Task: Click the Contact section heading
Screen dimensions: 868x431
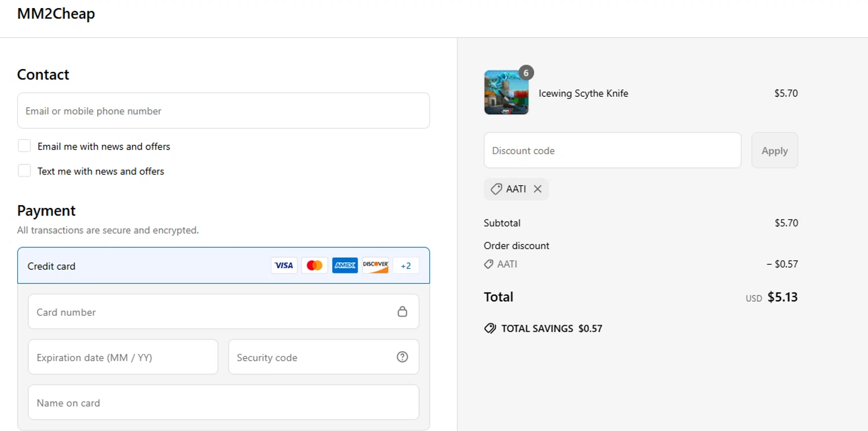Action: pyautogui.click(x=43, y=75)
